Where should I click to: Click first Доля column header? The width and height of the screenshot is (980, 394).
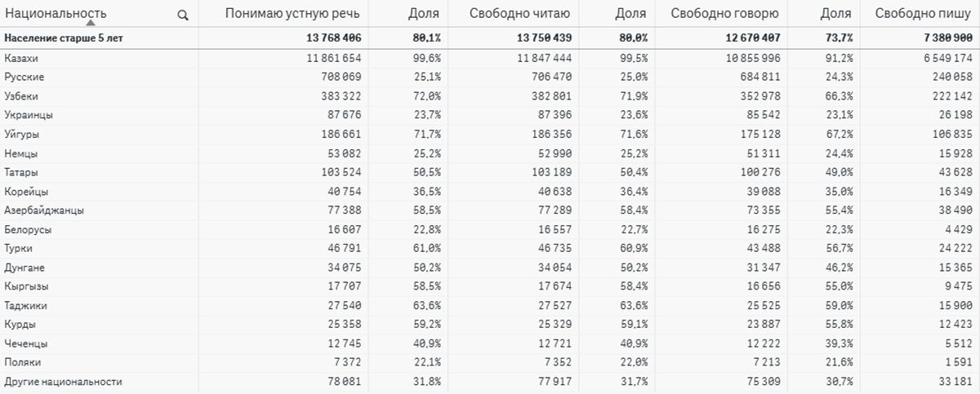[x=424, y=13]
